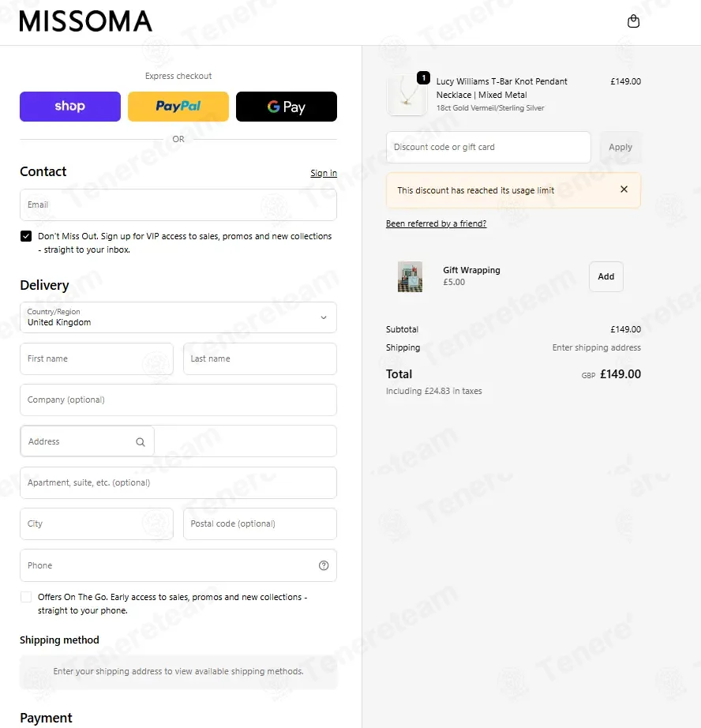Click the MISSOMA logo
Image resolution: width=701 pixels, height=728 pixels.
tap(86, 21)
